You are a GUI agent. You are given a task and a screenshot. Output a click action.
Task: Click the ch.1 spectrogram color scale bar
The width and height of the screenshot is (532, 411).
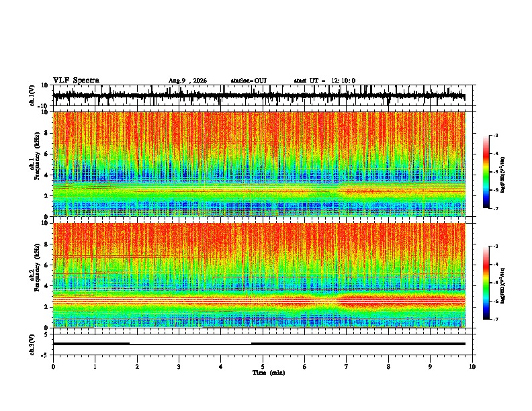(486, 172)
